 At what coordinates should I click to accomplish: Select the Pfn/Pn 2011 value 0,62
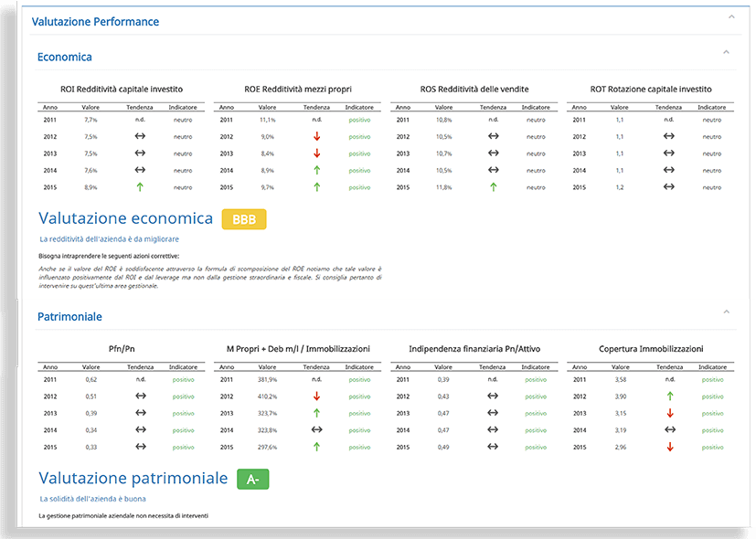(91, 379)
